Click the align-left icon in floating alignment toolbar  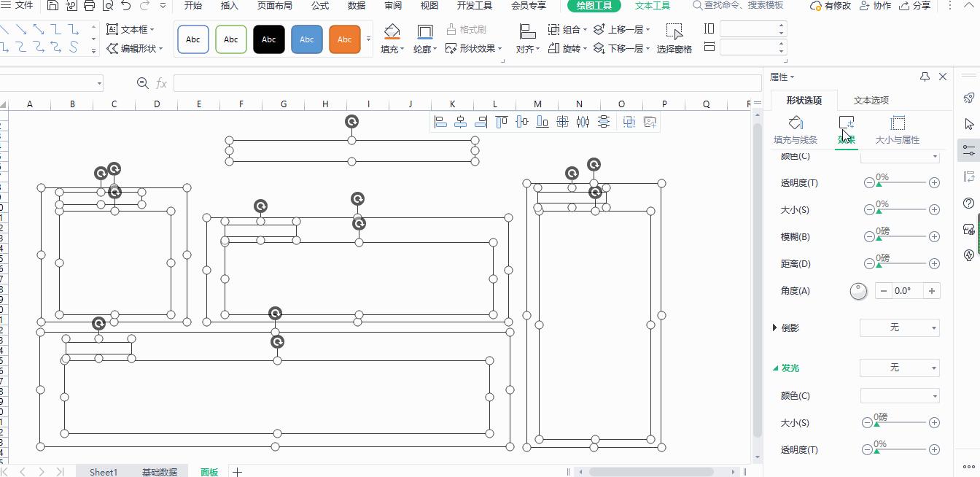[x=440, y=122]
